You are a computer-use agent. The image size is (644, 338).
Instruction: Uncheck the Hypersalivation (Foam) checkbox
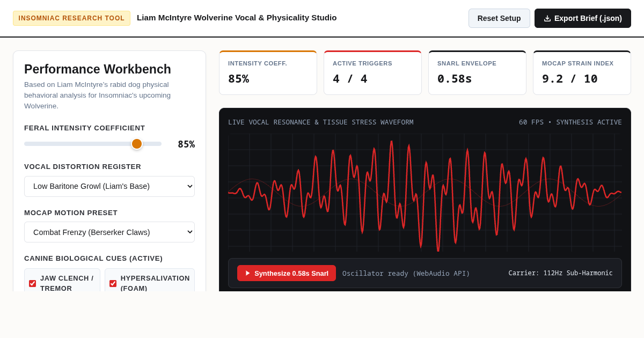tap(113, 283)
